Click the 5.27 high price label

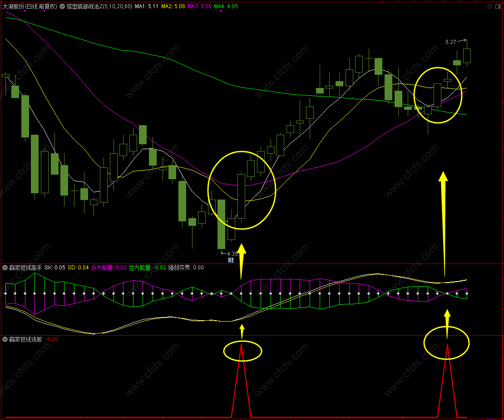(450, 42)
